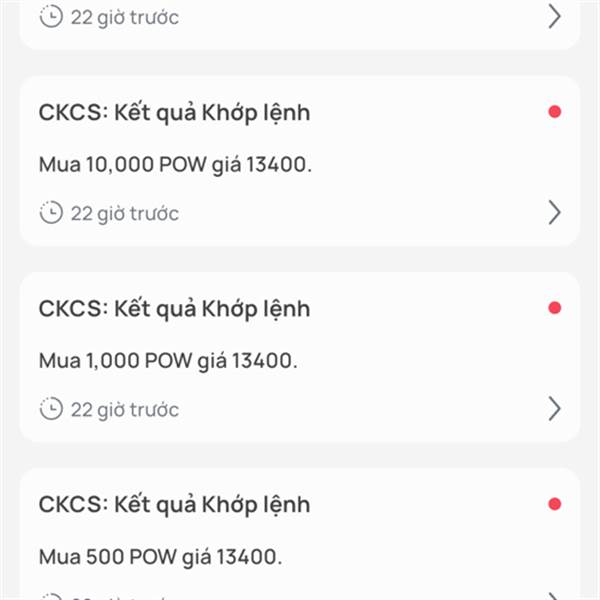Click '22 giờ trước' under 10,000 POW order

pyautogui.click(x=125, y=214)
